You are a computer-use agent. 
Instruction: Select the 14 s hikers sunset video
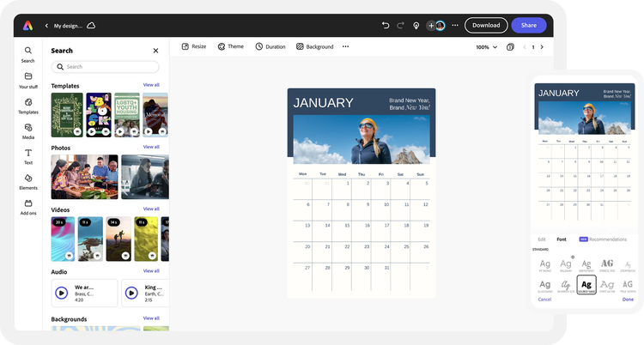tap(118, 239)
